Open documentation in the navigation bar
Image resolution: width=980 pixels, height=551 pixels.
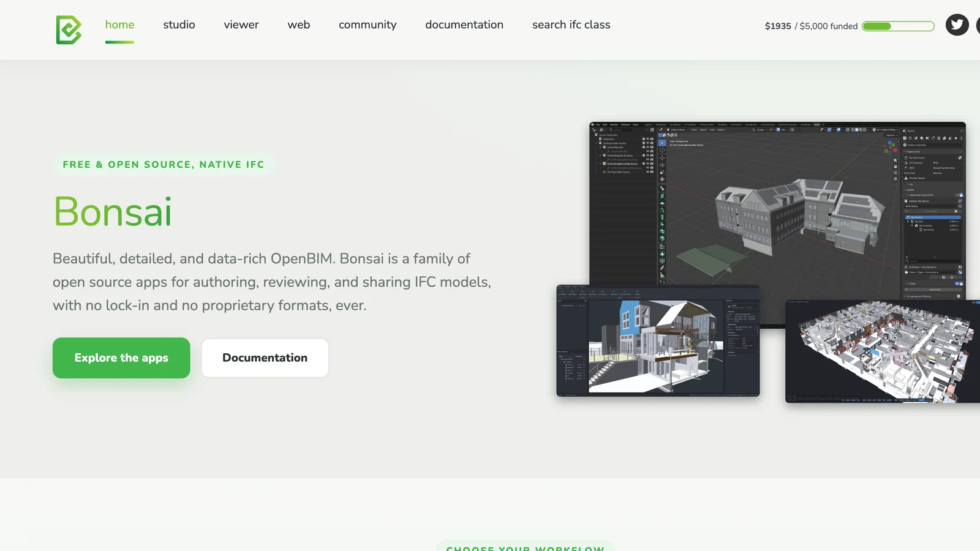464,25
